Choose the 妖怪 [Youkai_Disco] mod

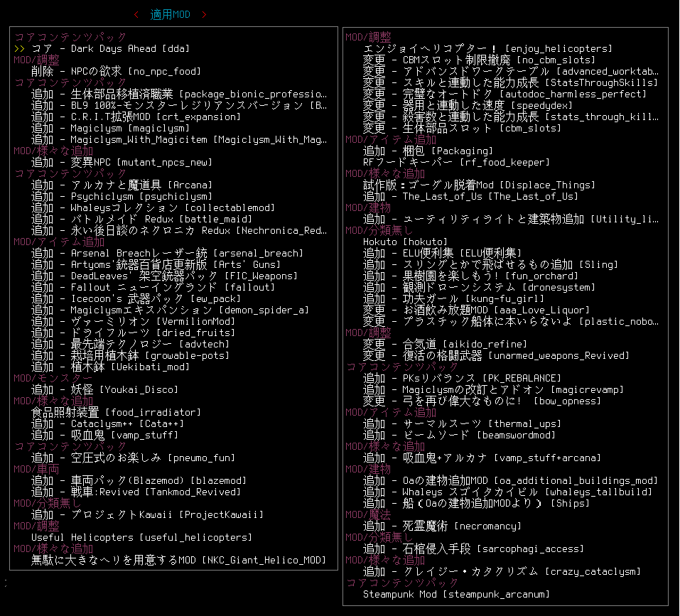(104, 389)
